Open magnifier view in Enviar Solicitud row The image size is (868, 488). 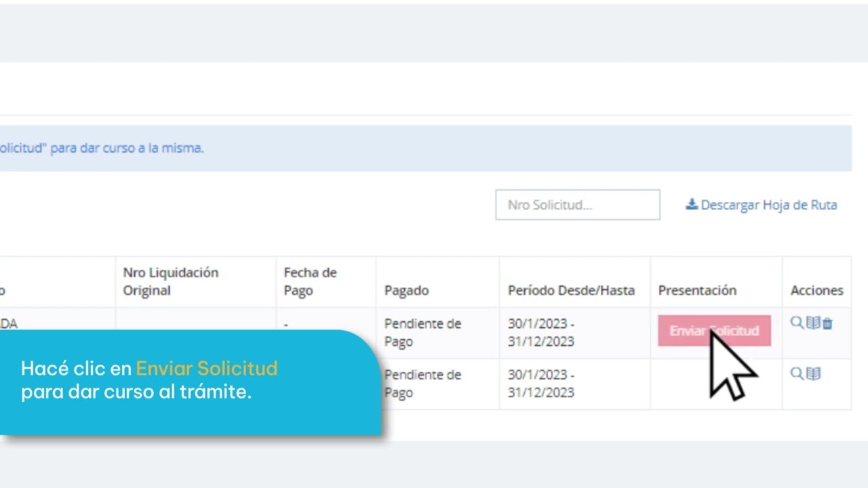pyautogui.click(x=797, y=323)
